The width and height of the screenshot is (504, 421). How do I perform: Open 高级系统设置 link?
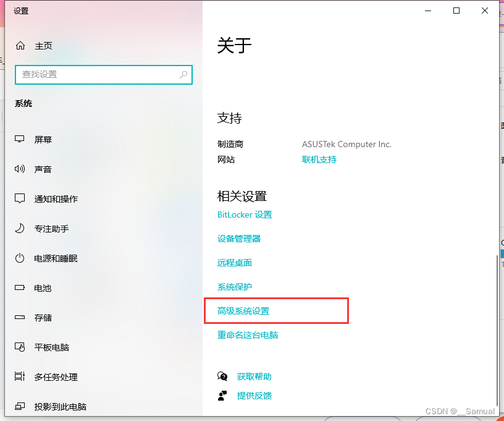pyautogui.click(x=243, y=311)
